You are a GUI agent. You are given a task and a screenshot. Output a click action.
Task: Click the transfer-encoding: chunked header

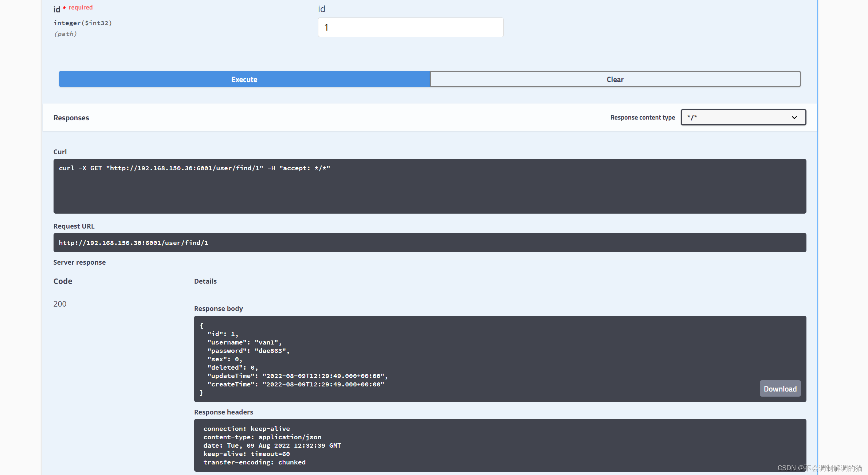(254, 462)
